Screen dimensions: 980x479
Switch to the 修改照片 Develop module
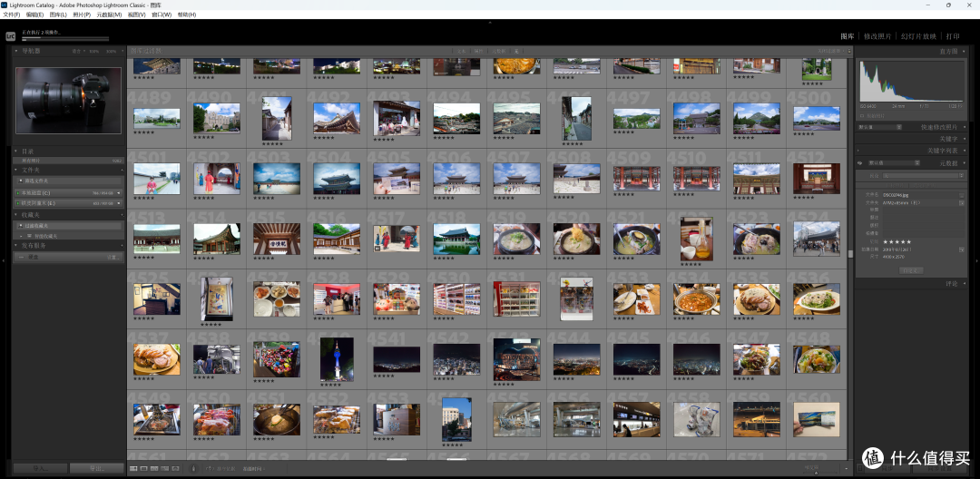(877, 36)
